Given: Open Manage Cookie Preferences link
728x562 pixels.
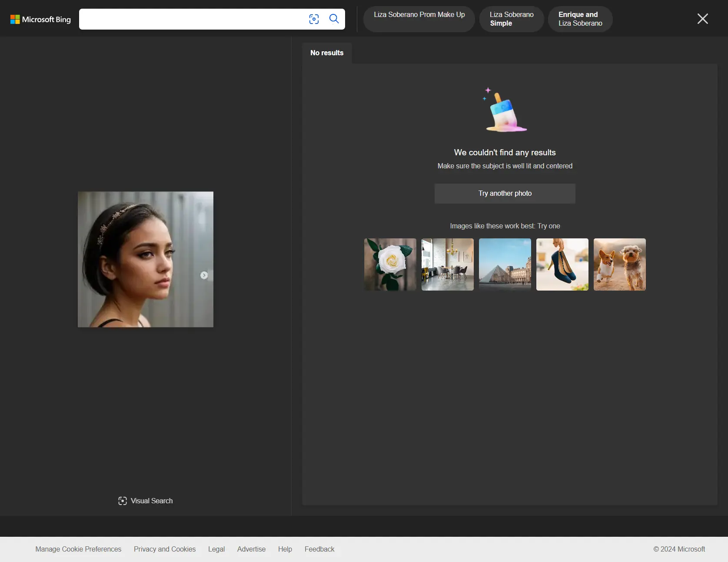Looking at the screenshot, I should (78, 549).
